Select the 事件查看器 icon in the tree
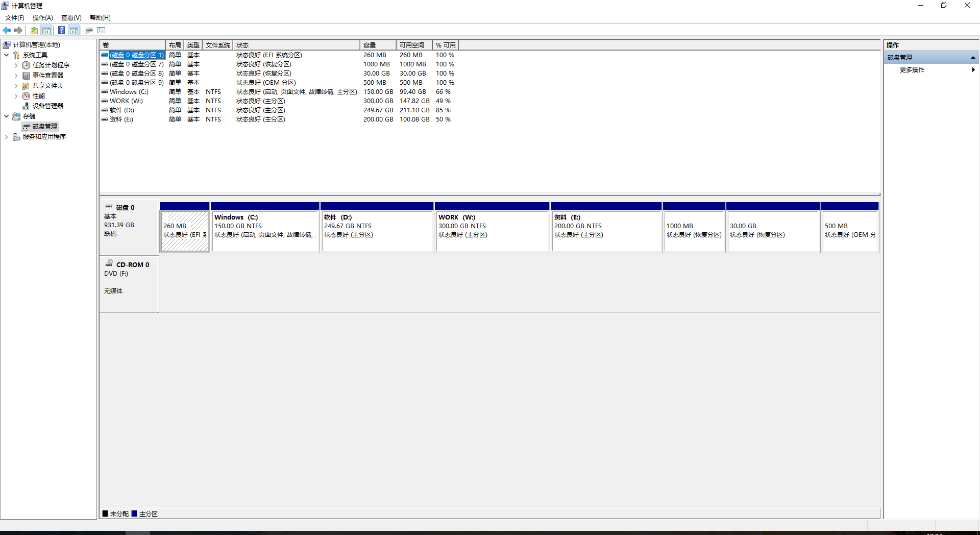Viewport: 980px width, 535px height. click(x=26, y=76)
